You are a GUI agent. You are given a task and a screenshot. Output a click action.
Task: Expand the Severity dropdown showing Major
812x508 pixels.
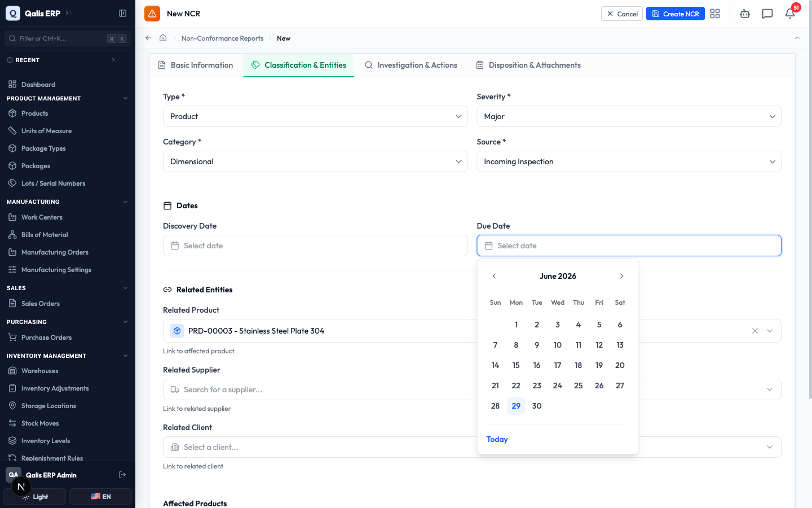[629, 116]
